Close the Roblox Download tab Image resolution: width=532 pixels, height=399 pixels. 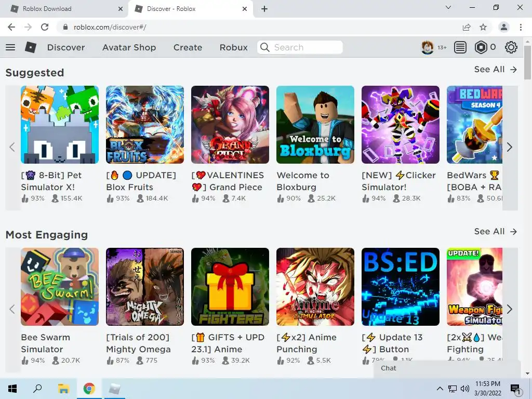coord(121,9)
